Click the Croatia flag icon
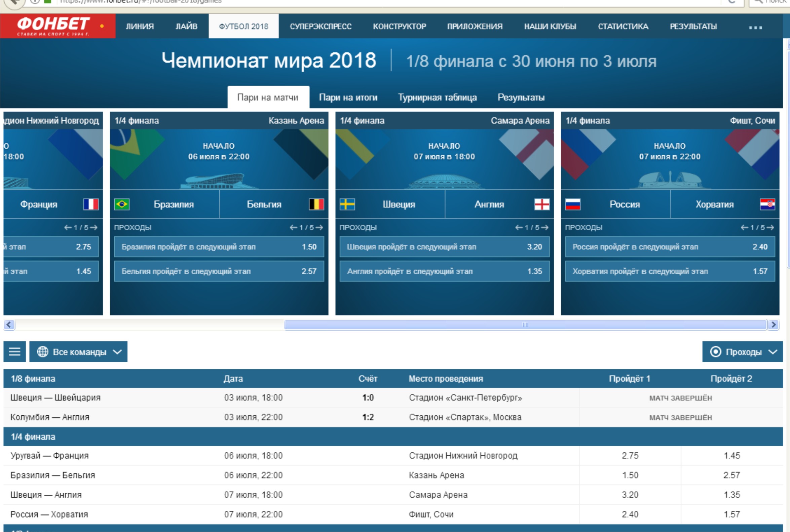790x532 pixels. (767, 204)
